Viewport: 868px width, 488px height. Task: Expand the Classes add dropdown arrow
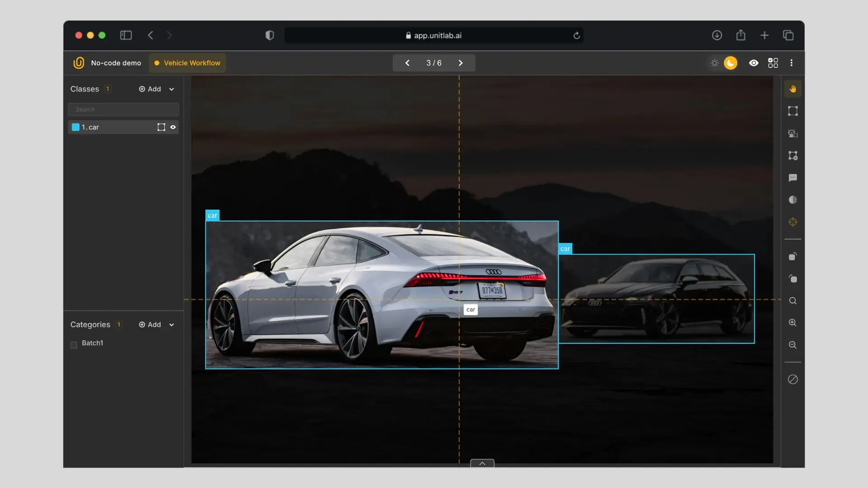pos(171,89)
